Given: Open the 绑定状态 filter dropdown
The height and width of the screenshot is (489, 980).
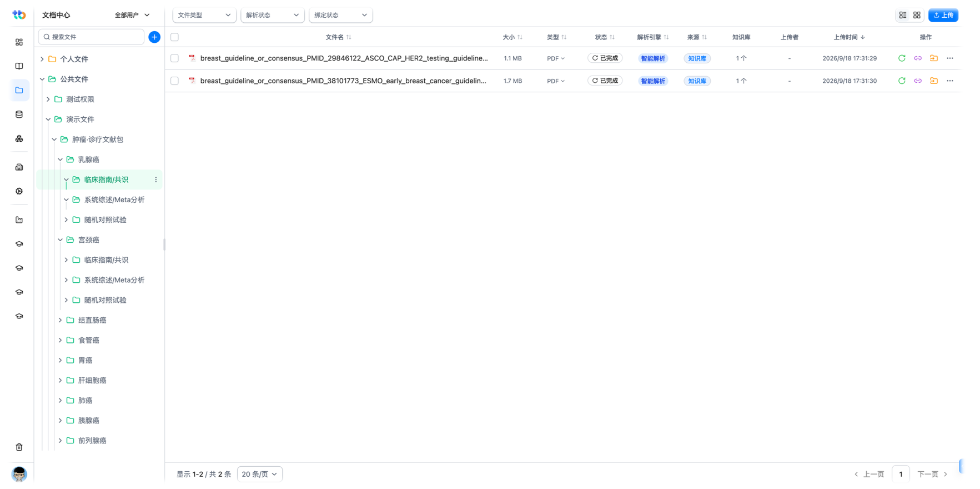Looking at the screenshot, I should click(x=340, y=15).
